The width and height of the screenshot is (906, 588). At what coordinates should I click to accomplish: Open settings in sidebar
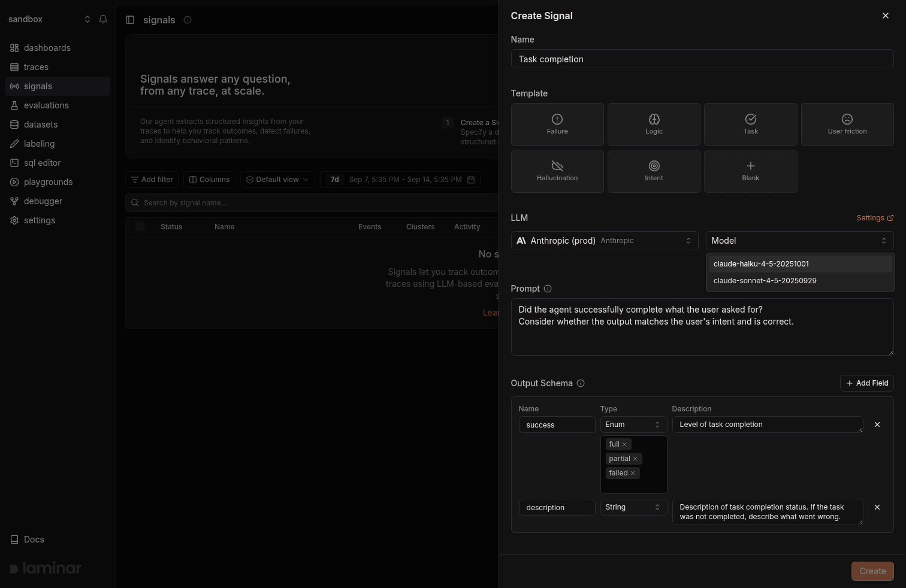click(58, 220)
